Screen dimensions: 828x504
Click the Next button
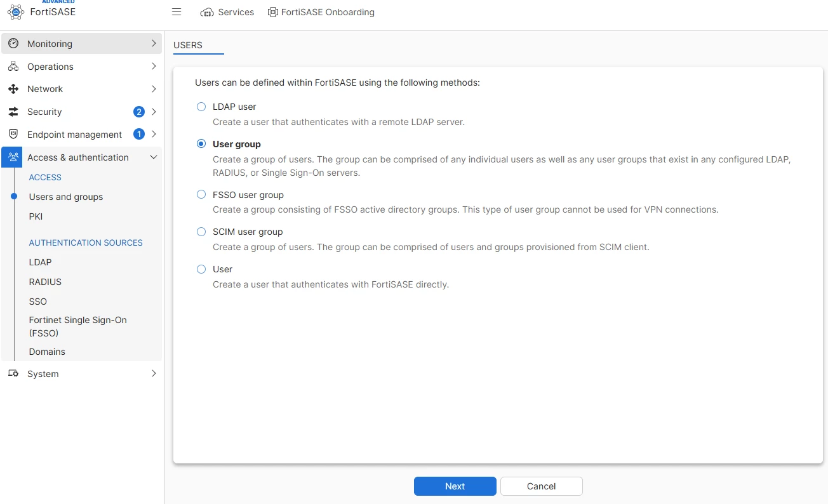click(455, 486)
